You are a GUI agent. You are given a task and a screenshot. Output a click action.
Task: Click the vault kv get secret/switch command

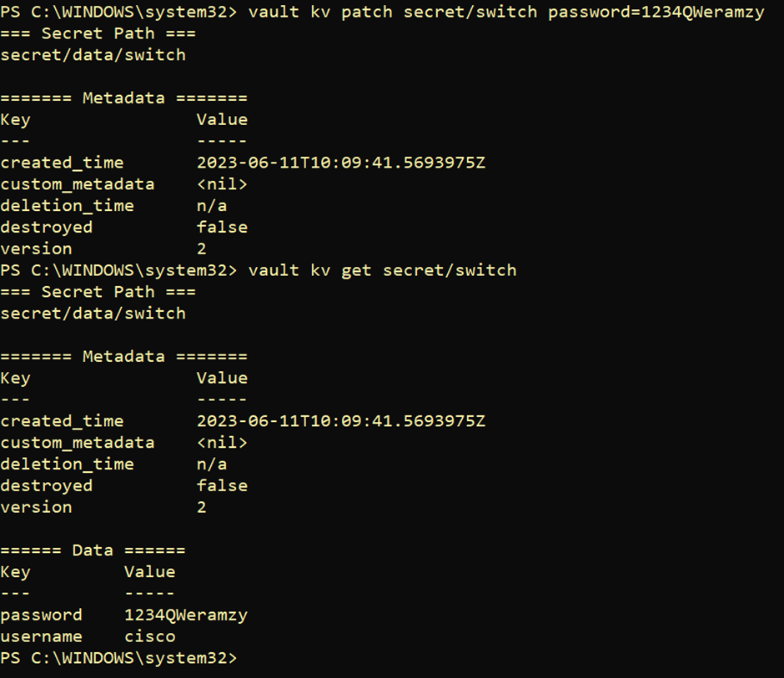click(383, 270)
